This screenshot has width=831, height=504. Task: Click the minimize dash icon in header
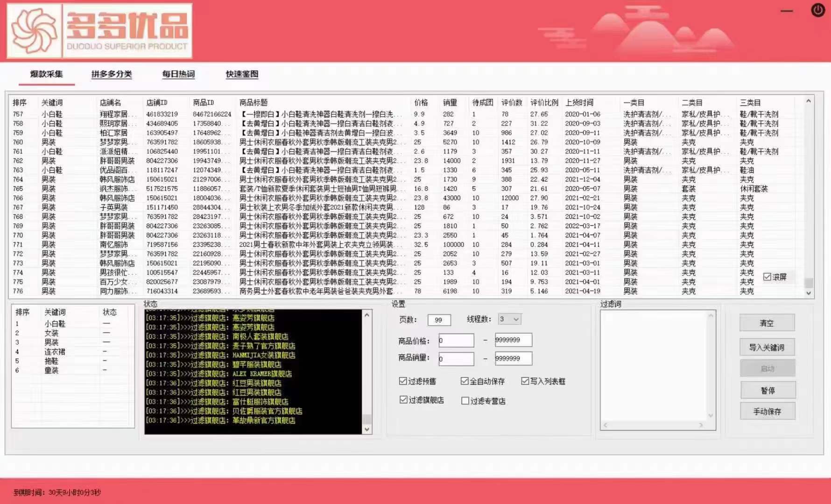pyautogui.click(x=787, y=11)
